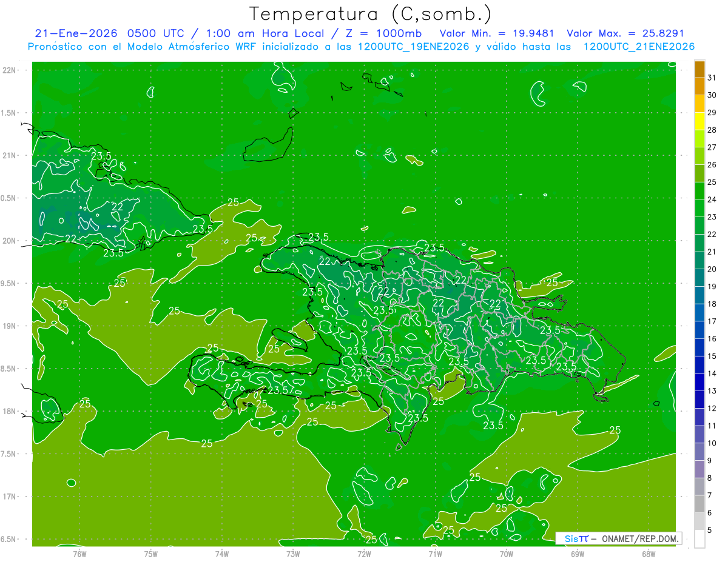
Task: Click the "22N" latitude axis label
Action: click(10, 70)
